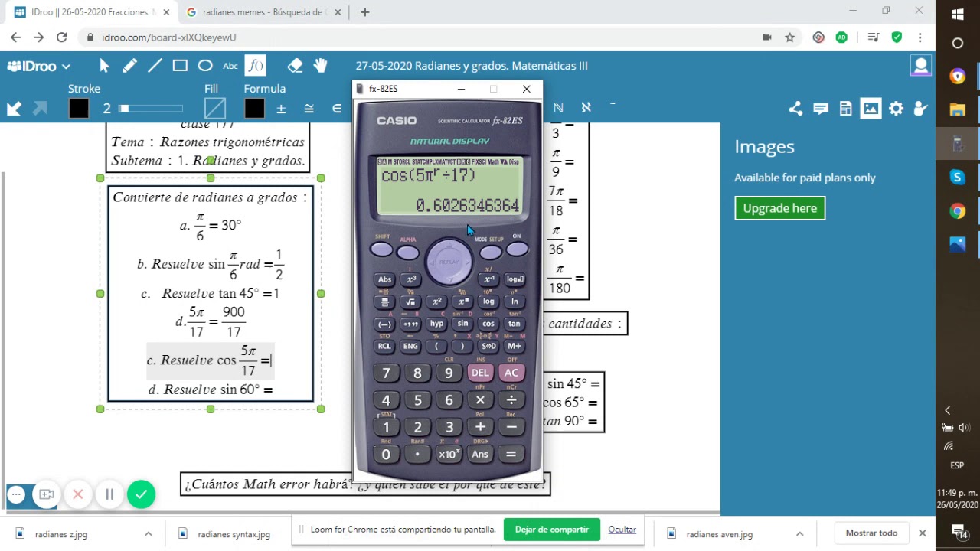Insert the aleph formula symbol
The height and width of the screenshot is (551, 980).
tap(586, 108)
